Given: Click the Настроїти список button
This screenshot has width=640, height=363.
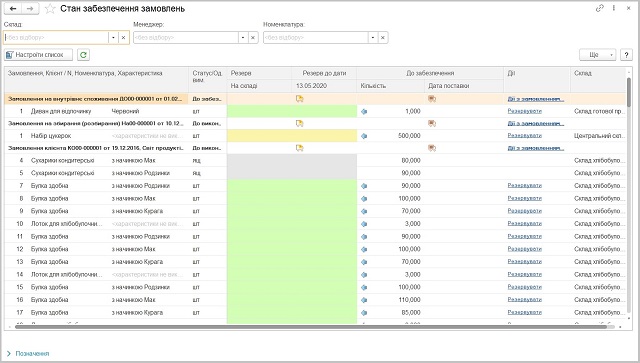Looking at the screenshot, I should pos(38,55).
